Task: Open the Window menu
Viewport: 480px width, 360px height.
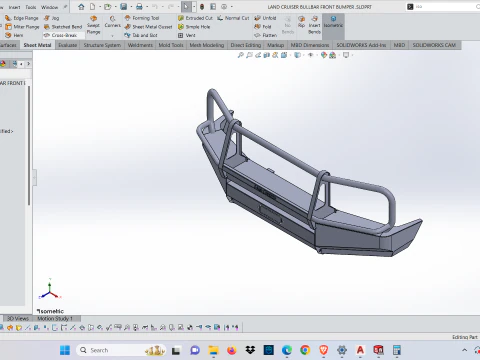Action: coord(49,7)
